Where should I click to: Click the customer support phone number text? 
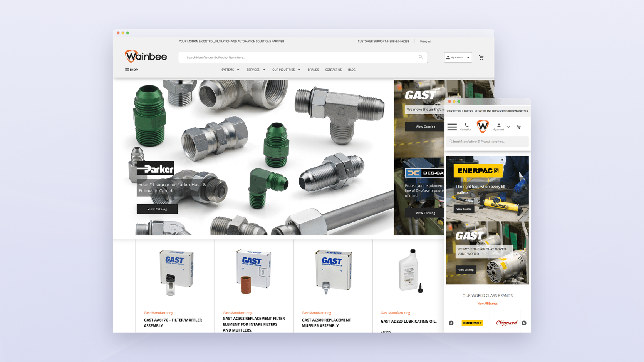[x=398, y=41]
